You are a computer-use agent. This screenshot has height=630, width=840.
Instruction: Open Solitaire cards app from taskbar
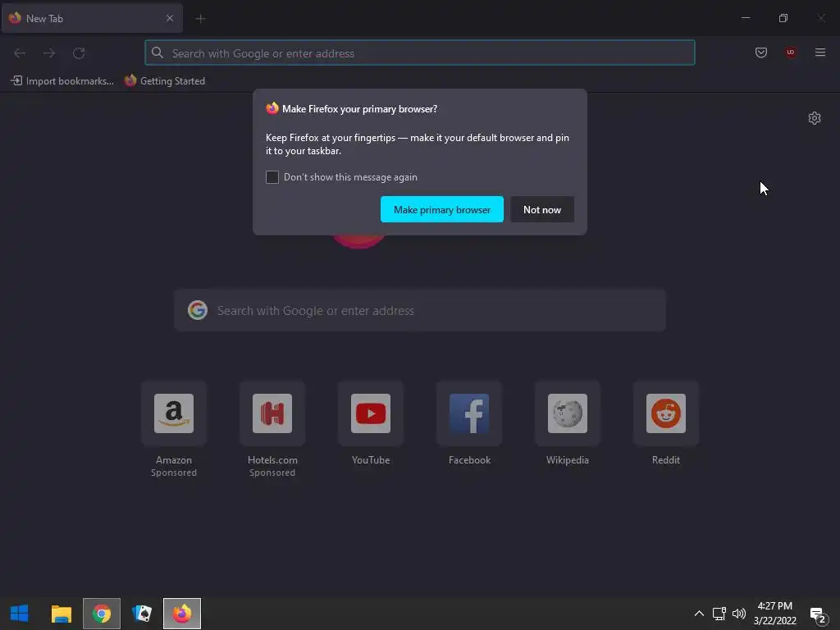142,614
